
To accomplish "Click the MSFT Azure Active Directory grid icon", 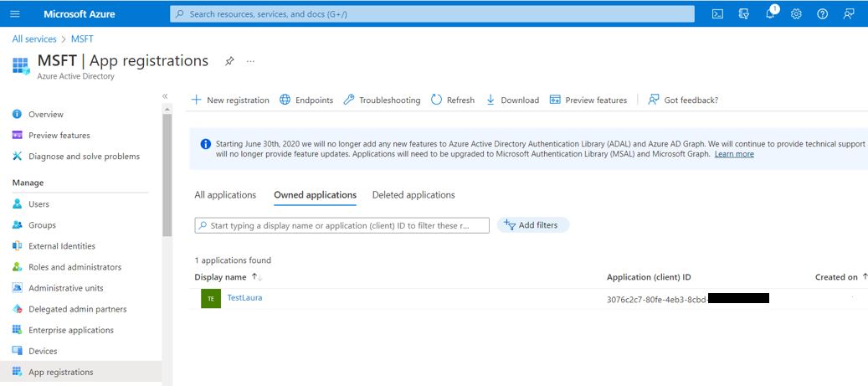I will click(21, 64).
